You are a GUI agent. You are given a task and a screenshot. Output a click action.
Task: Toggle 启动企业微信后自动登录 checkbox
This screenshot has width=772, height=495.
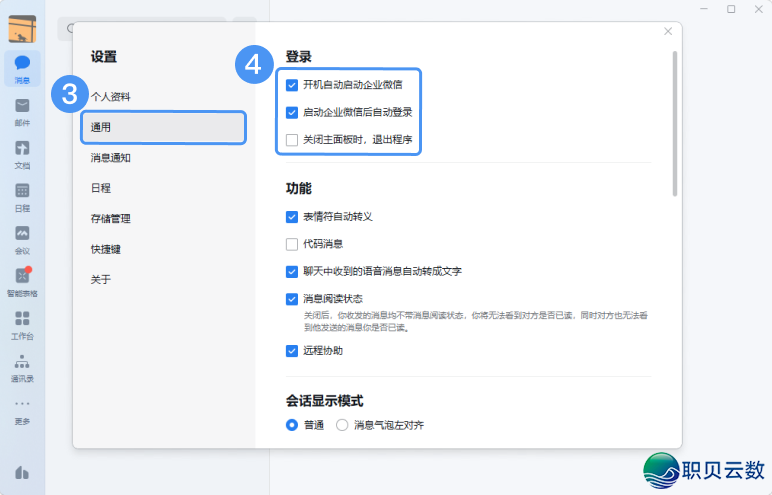(x=292, y=113)
